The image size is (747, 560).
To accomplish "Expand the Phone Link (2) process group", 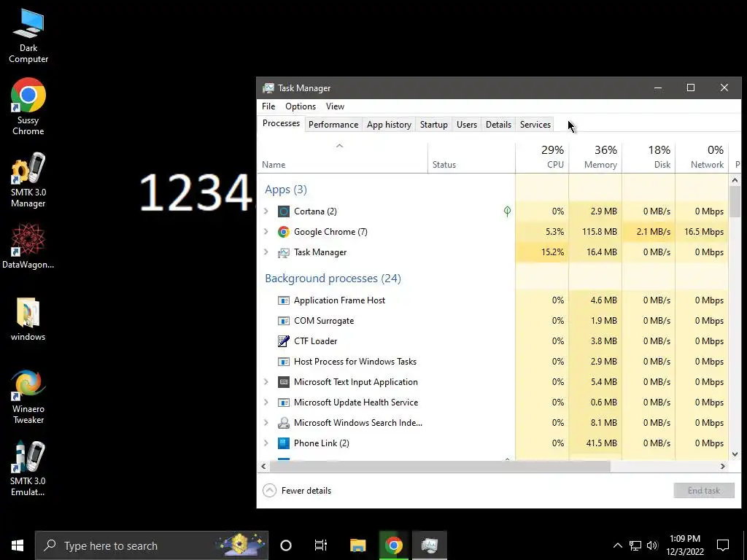I will pos(266,443).
